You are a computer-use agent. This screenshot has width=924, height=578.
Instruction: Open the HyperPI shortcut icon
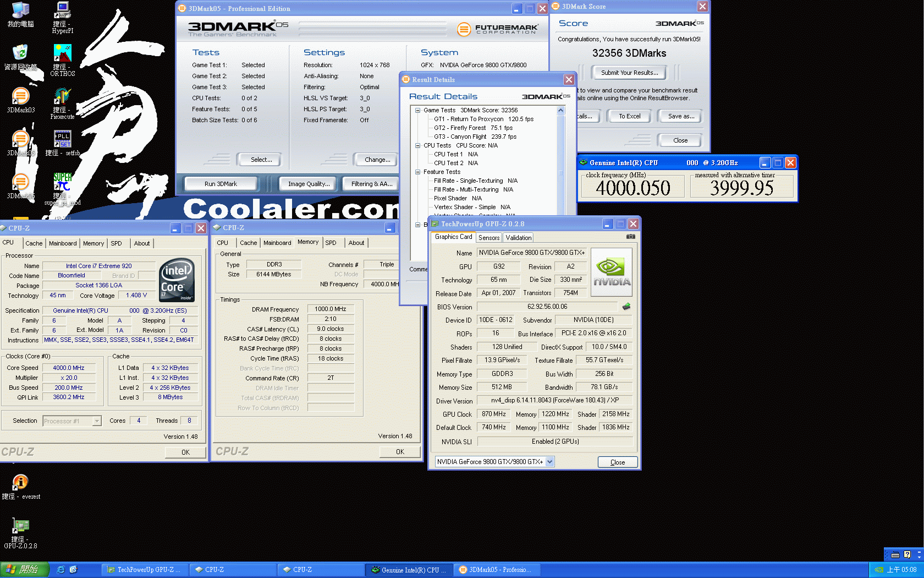coord(63,17)
